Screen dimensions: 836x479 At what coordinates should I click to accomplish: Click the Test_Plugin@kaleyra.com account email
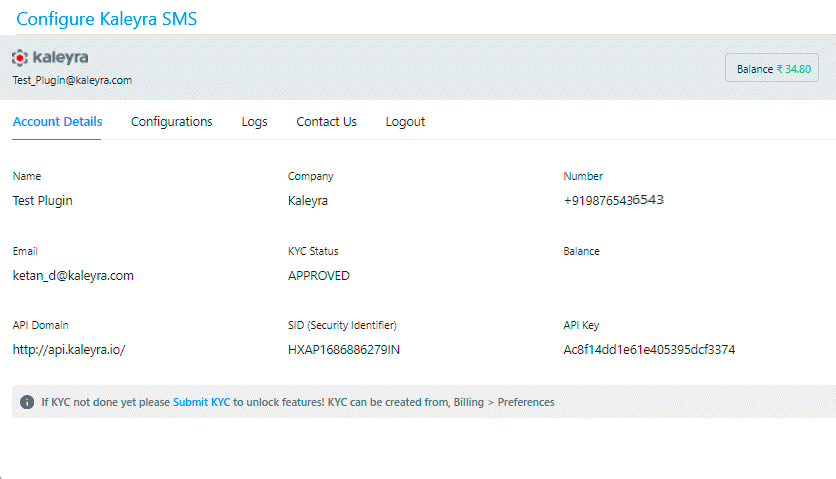[73, 80]
